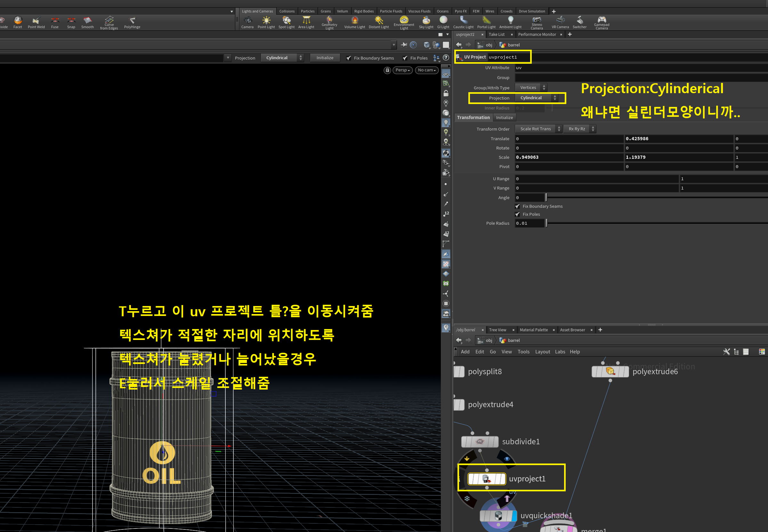Click the uvproject1 node icon
Viewport: 768px width, 532px height.
coord(486,479)
